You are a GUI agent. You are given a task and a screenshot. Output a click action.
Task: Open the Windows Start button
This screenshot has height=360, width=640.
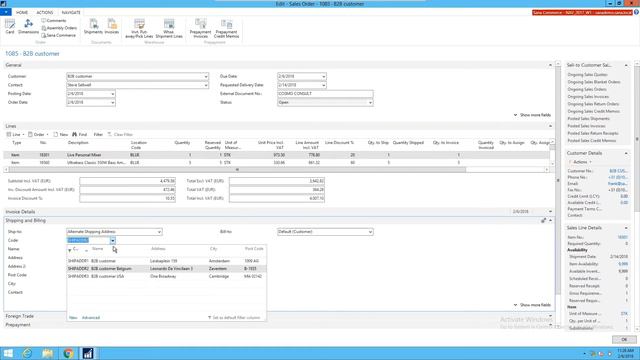[8, 353]
